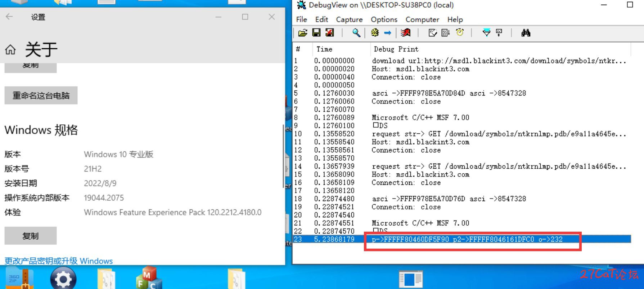
Task: Select row 5 asci ->FFFF978E5A70D84D line
Action: click(462, 93)
